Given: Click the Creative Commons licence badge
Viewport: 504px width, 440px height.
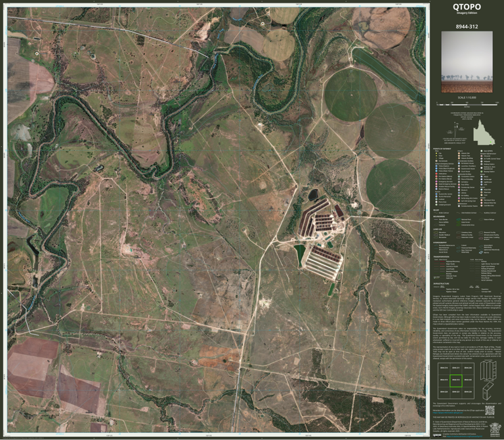Looking at the screenshot, I should pos(437,435).
